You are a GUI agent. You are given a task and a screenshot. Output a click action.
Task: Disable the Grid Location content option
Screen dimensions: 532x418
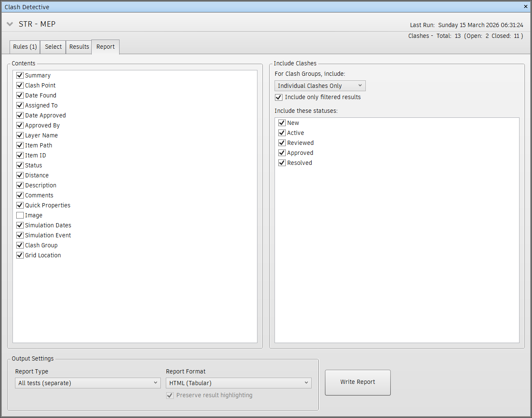(20, 255)
